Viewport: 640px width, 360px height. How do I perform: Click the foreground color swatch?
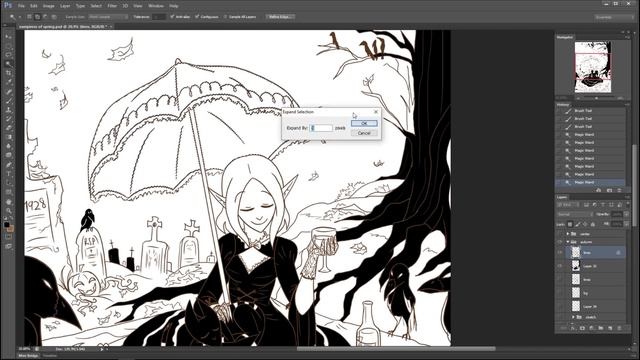pyautogui.click(x=7, y=224)
